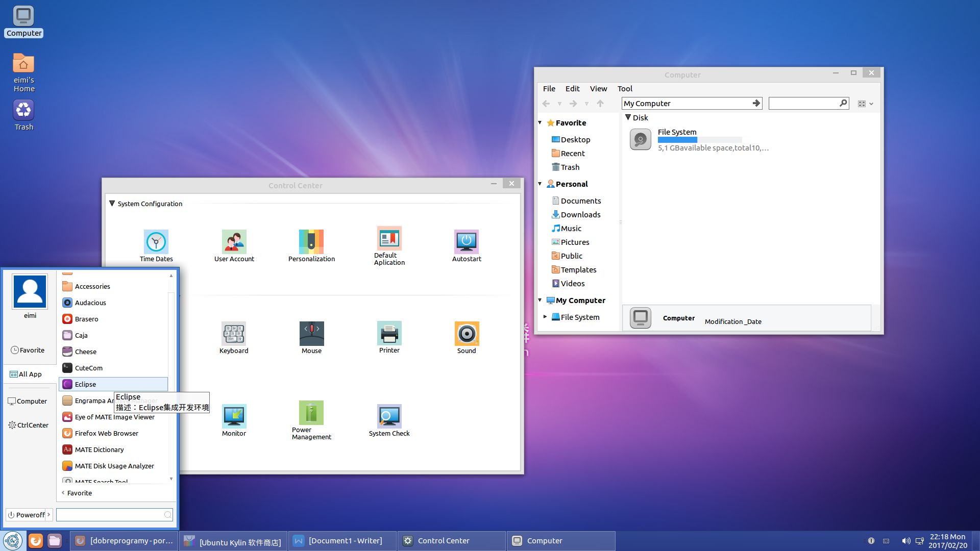Open the System Check icon
The width and height of the screenshot is (980, 551).
click(x=389, y=416)
